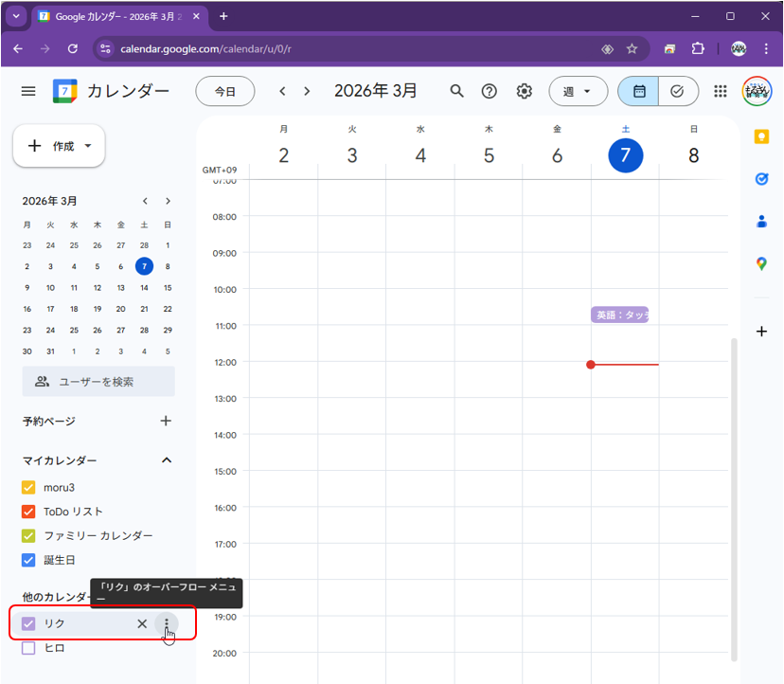Image resolution: width=784 pixels, height=684 pixels.
Task: Uncheck the moru3 calendar checkbox
Action: (28, 487)
